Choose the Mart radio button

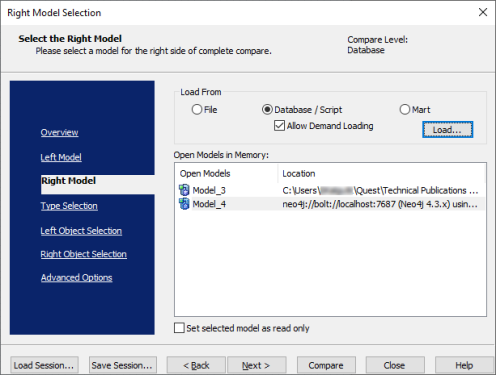[405, 109]
